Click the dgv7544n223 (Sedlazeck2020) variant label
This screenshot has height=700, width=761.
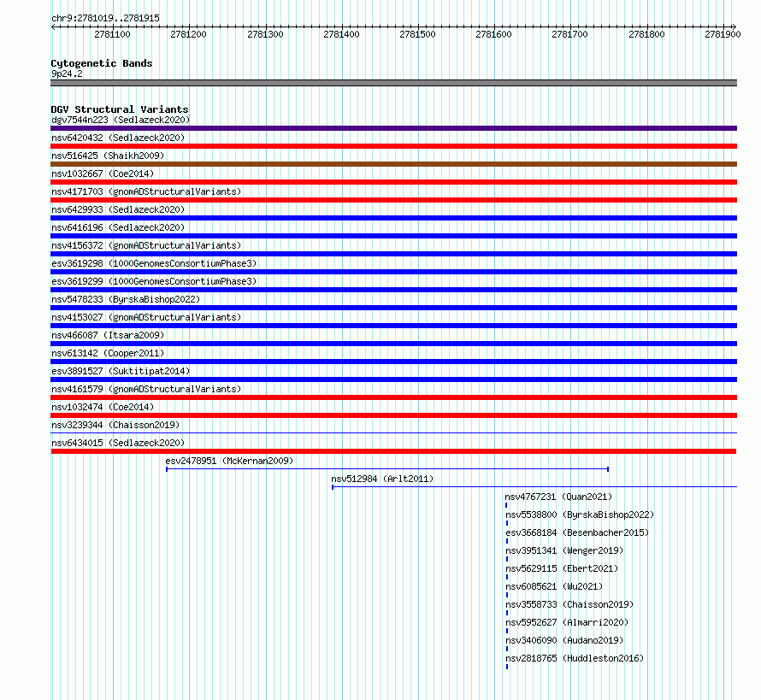click(x=121, y=120)
